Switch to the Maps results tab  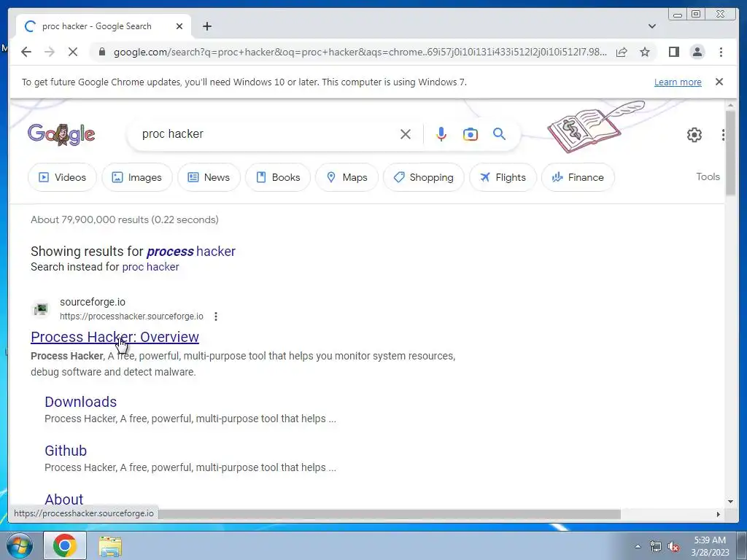coord(347,177)
